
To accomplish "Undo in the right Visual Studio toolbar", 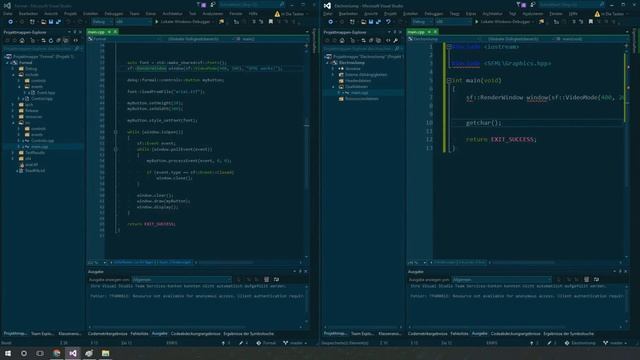I will click(x=388, y=22).
